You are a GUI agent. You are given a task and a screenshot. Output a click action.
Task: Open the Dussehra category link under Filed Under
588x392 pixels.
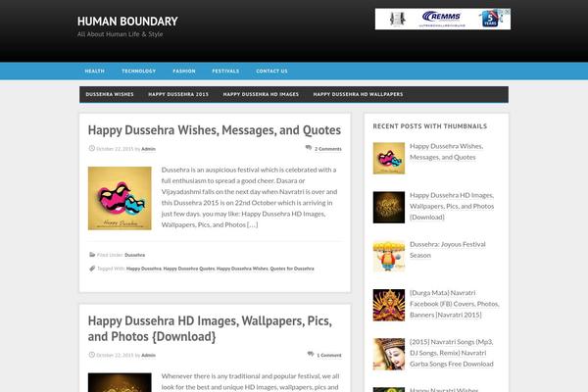pyautogui.click(x=134, y=255)
